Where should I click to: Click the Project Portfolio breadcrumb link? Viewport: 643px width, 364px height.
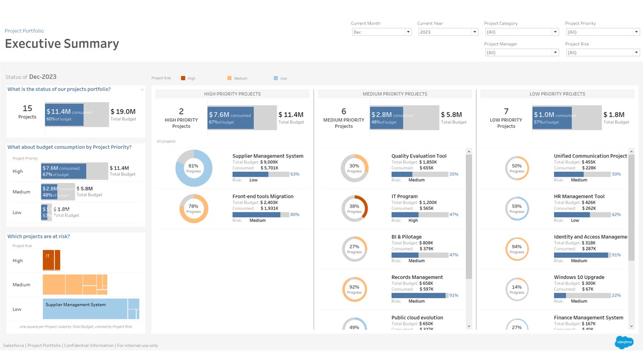[24, 31]
